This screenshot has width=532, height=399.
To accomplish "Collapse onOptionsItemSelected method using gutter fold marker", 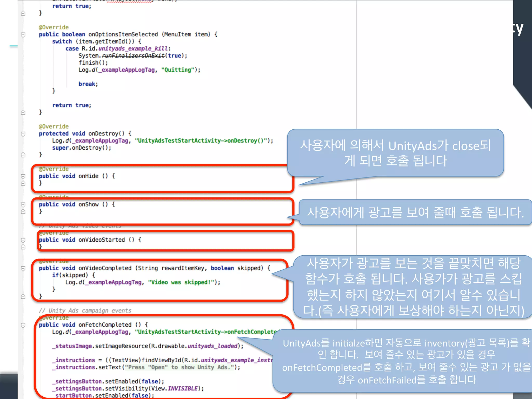I will (23, 35).
